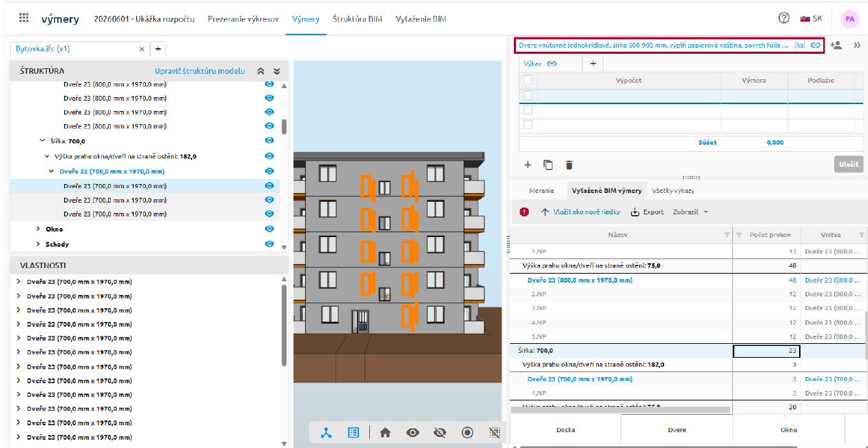Switch to Všetky výkazy tab
868x448 pixels.
(673, 190)
